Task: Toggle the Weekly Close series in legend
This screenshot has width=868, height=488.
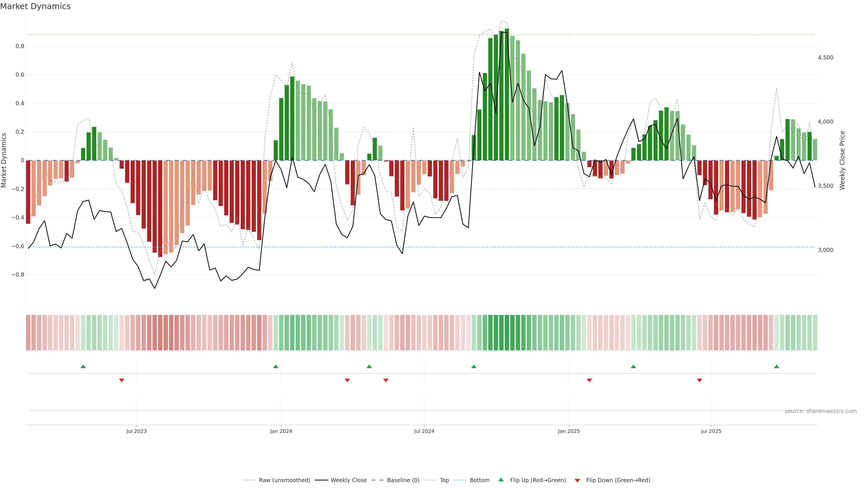Action: [x=348, y=480]
